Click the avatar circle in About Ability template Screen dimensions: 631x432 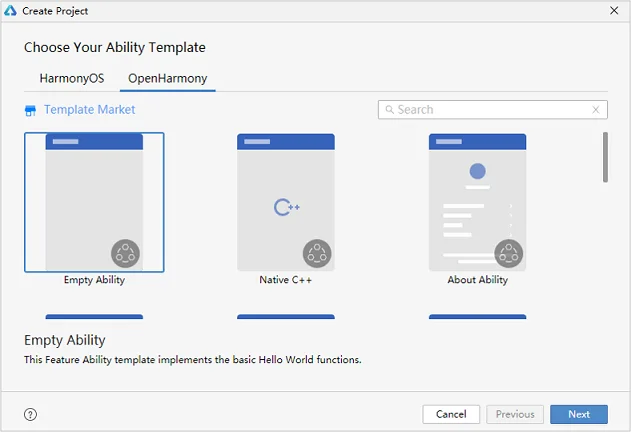tap(478, 171)
